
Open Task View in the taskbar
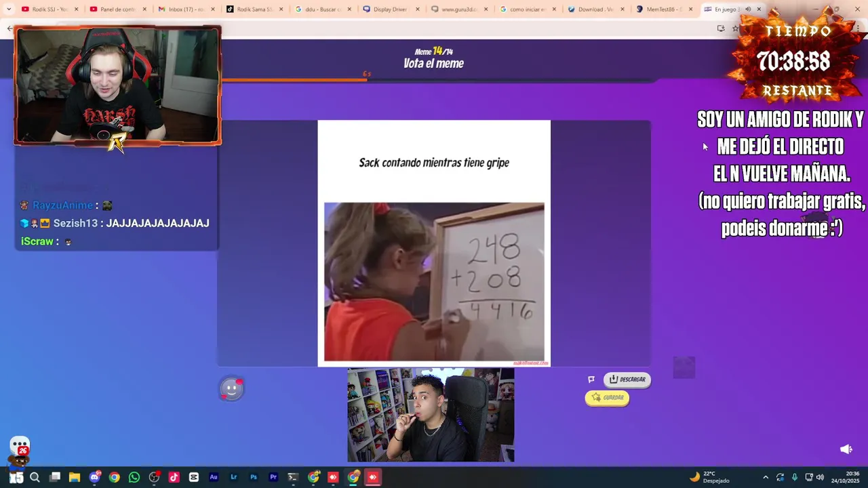55,477
